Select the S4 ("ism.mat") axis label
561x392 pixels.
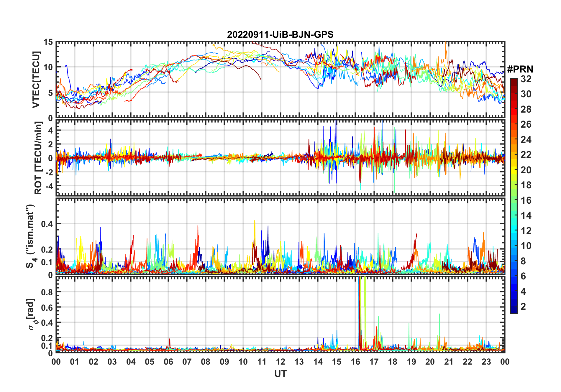pos(30,236)
